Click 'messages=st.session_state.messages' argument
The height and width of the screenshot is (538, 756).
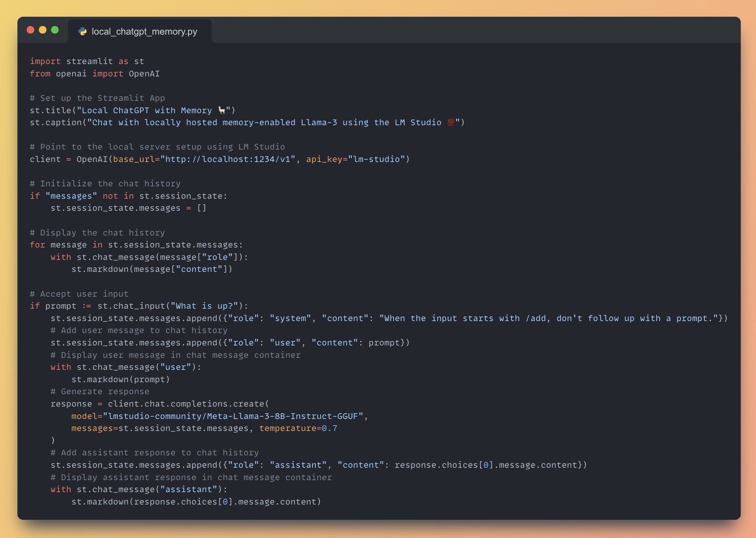click(x=160, y=428)
